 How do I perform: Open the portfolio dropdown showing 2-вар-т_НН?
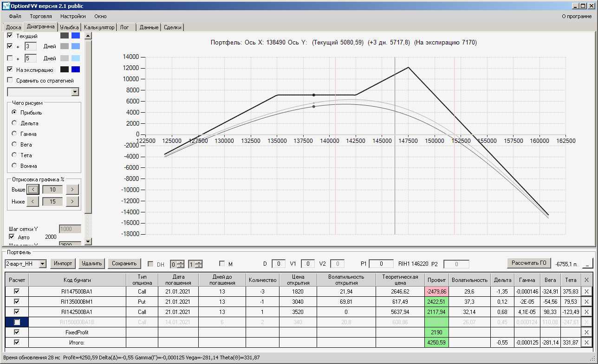click(x=43, y=264)
